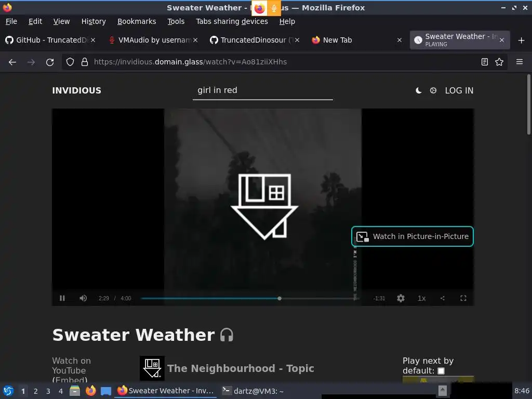Open The Neighbourhood - Topic channel link
Image resolution: width=532 pixels, height=399 pixels.
241,368
